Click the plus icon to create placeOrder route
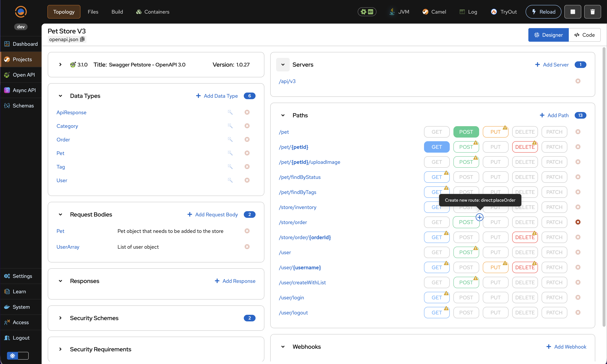Screen dimensions: 607x364 pos(480,217)
